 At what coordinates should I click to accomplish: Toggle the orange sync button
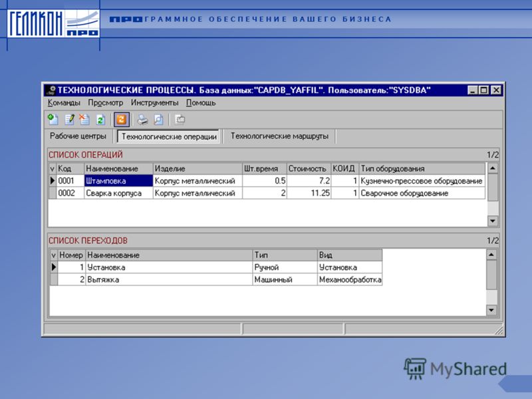(122, 120)
